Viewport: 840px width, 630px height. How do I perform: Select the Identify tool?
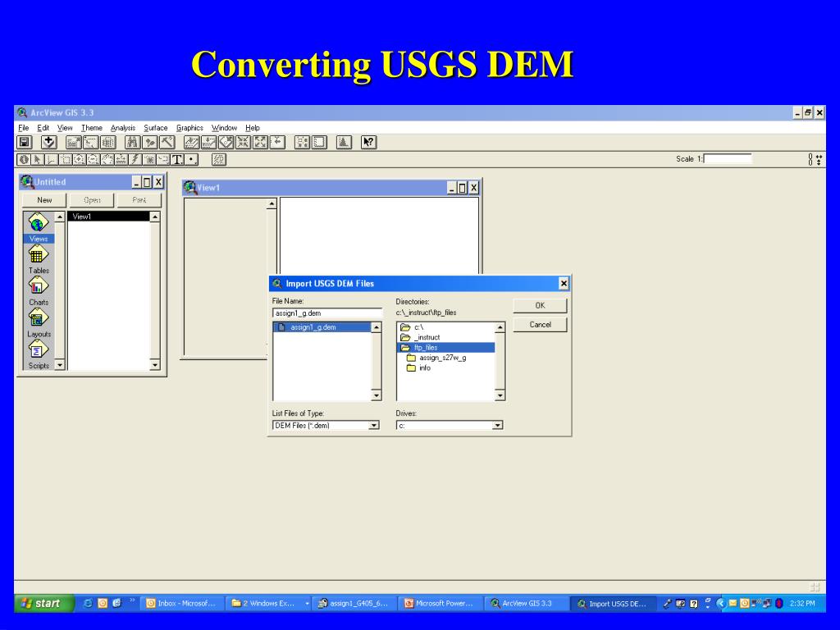(24, 159)
